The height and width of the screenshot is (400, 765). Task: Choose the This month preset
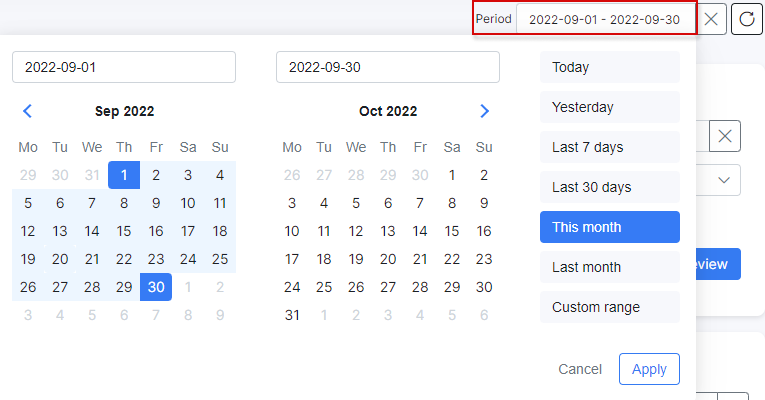[610, 227]
